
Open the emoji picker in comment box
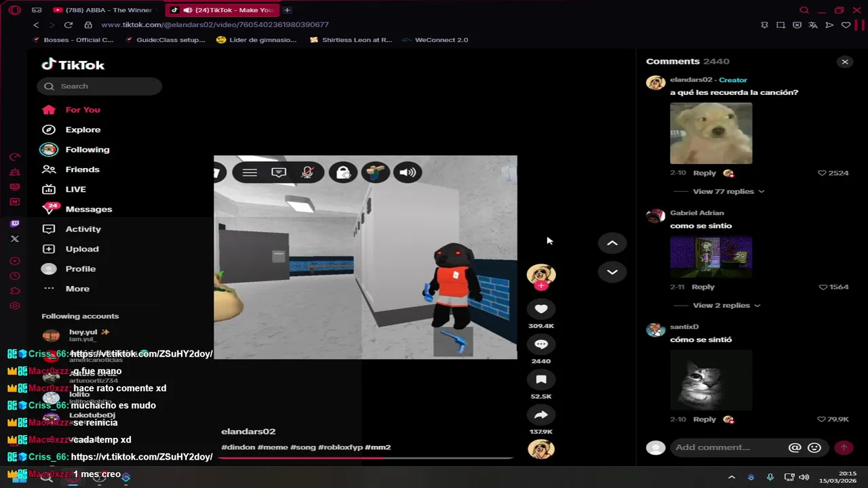point(814,447)
